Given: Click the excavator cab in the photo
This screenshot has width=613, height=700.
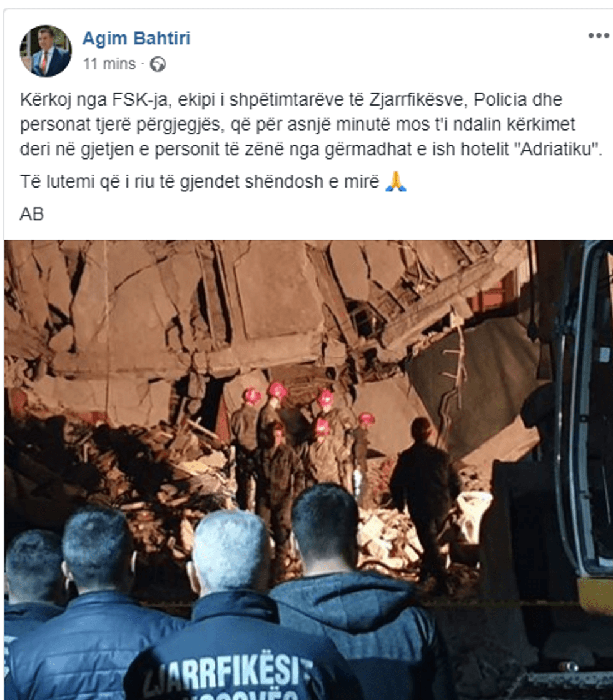Looking at the screenshot, I should 580,402.
